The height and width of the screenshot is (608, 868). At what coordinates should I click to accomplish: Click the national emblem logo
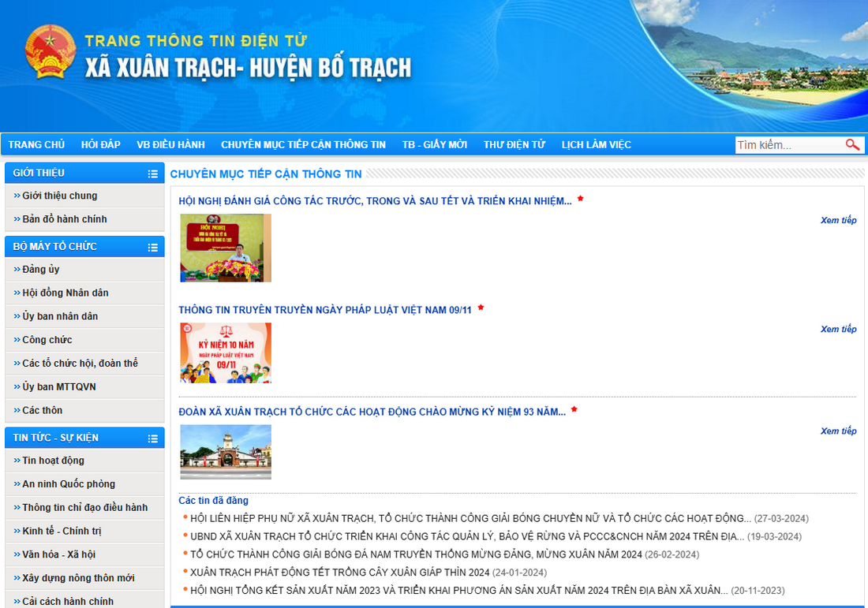tap(51, 52)
